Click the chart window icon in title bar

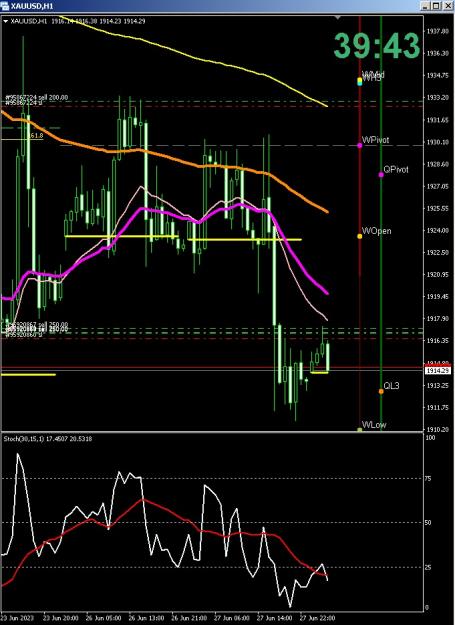coord(5,6)
